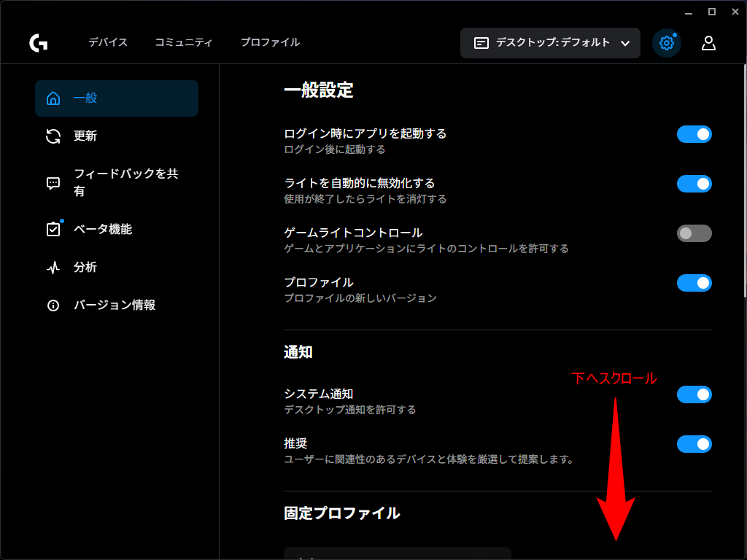Select the 一般 home icon in sidebar
Screen dimensions: 747x560
pyautogui.click(x=53, y=98)
